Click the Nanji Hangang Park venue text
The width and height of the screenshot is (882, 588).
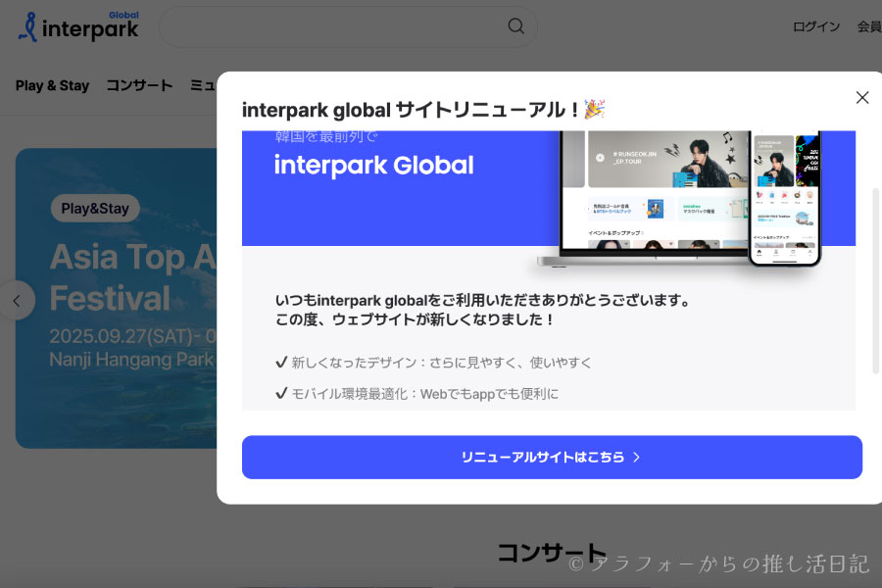click(131, 359)
